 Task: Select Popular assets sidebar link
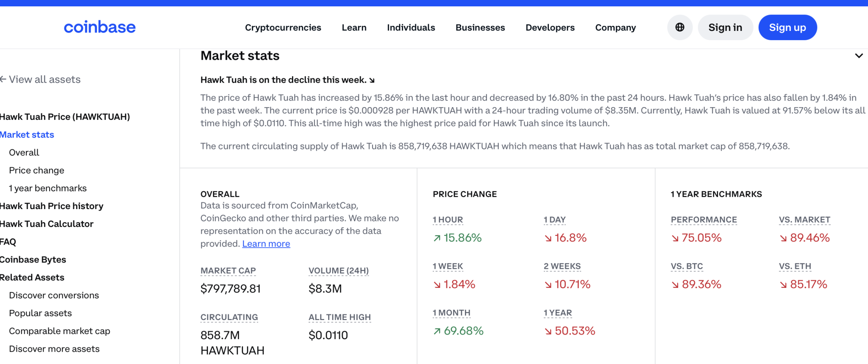[40, 313]
